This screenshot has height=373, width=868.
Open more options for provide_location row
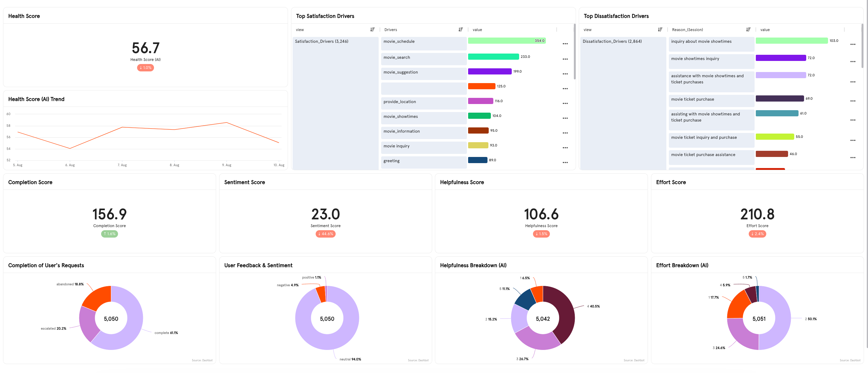pyautogui.click(x=565, y=103)
